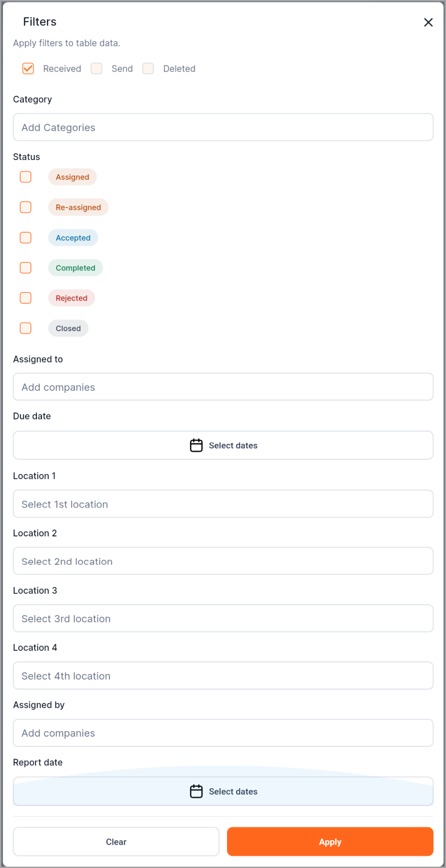Toggle the Accepted status checkbox
The image size is (446, 868).
pos(26,238)
